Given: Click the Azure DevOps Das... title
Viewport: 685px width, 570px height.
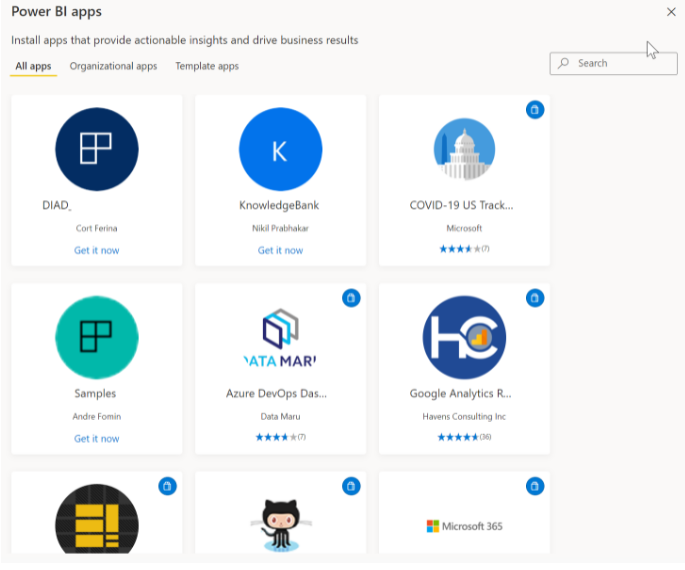Looking at the screenshot, I should 276,393.
